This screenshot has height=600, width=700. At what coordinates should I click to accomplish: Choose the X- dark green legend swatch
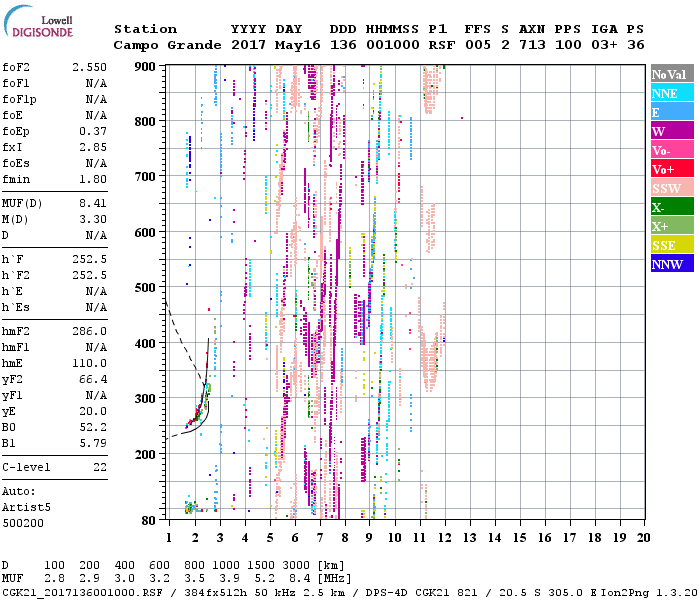pyautogui.click(x=672, y=207)
